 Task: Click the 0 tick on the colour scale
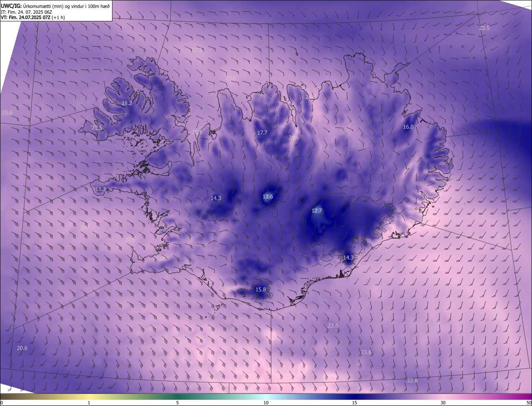2,403
